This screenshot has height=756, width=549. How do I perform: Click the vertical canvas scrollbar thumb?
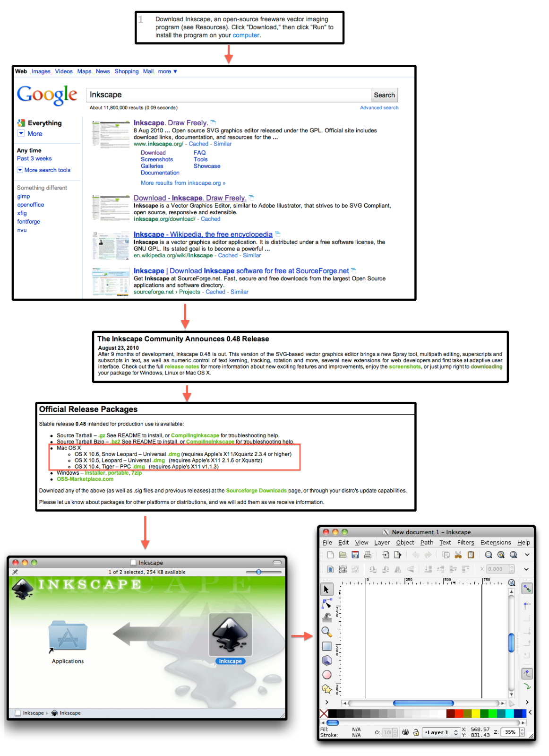click(511, 643)
